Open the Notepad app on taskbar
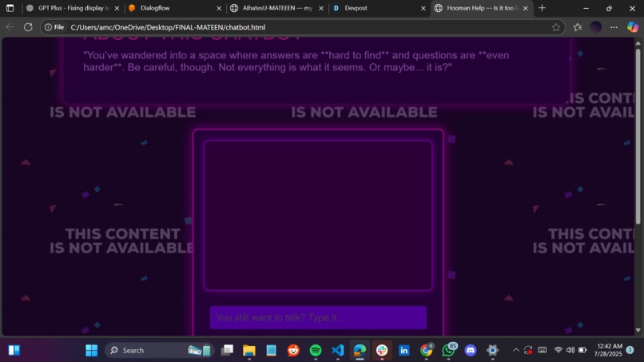 (271, 350)
